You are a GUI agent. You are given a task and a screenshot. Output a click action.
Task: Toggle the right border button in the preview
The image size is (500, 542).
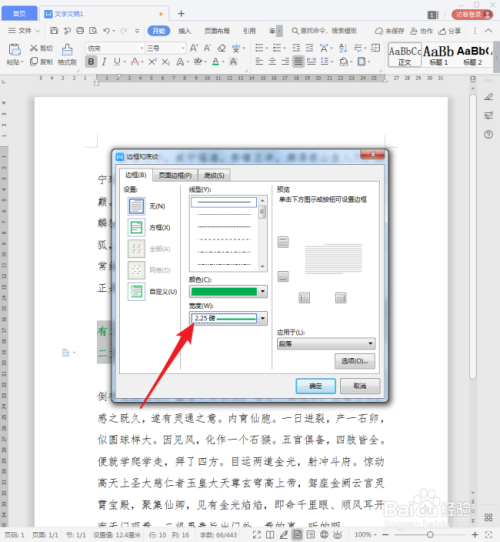click(x=341, y=298)
